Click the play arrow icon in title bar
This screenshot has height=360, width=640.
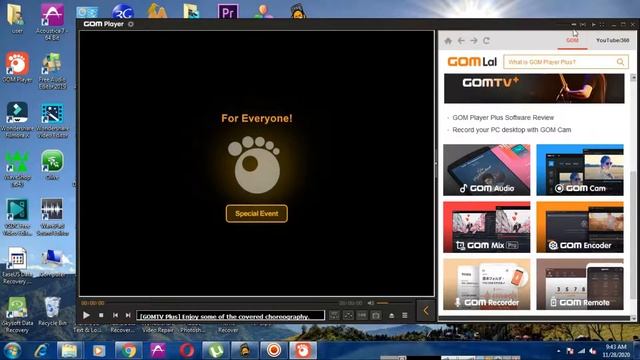point(593,24)
